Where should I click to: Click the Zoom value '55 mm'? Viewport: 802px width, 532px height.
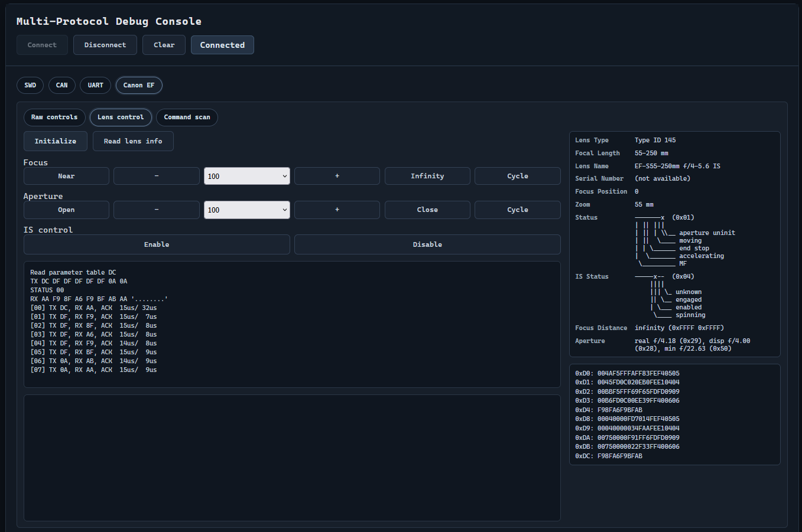pos(644,204)
